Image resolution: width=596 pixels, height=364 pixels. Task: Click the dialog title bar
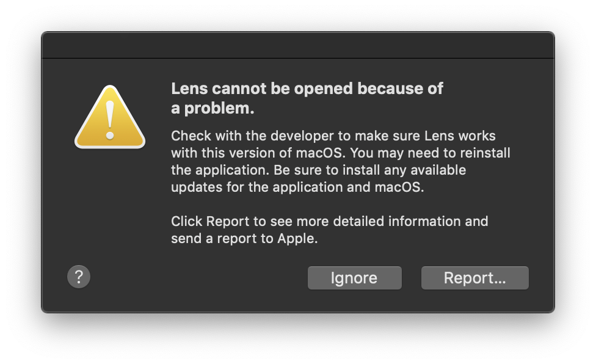(298, 45)
